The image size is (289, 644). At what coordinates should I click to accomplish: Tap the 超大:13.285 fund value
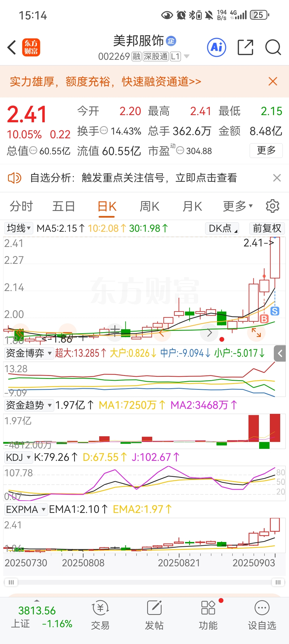(81, 353)
